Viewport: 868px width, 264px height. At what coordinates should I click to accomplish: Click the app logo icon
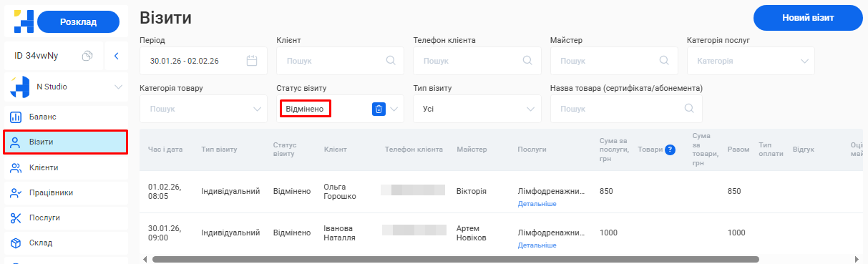coord(24,21)
